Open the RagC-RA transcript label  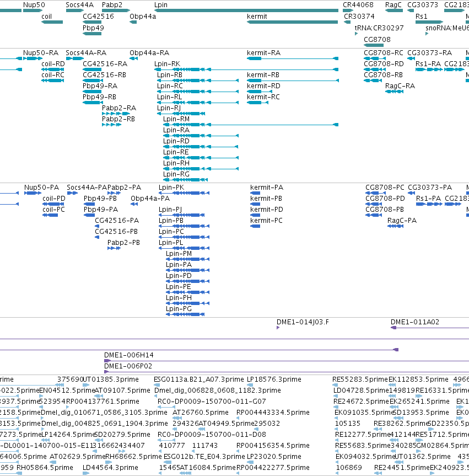[x=400, y=86]
